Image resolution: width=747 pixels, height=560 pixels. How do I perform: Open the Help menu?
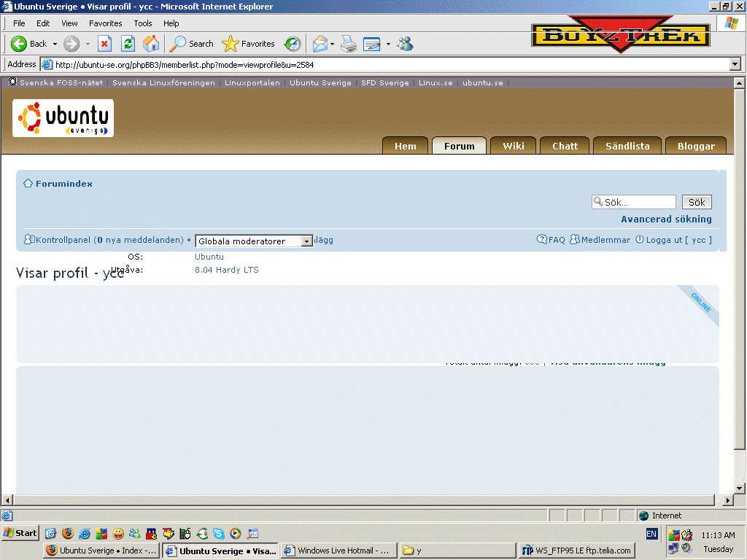tap(171, 23)
